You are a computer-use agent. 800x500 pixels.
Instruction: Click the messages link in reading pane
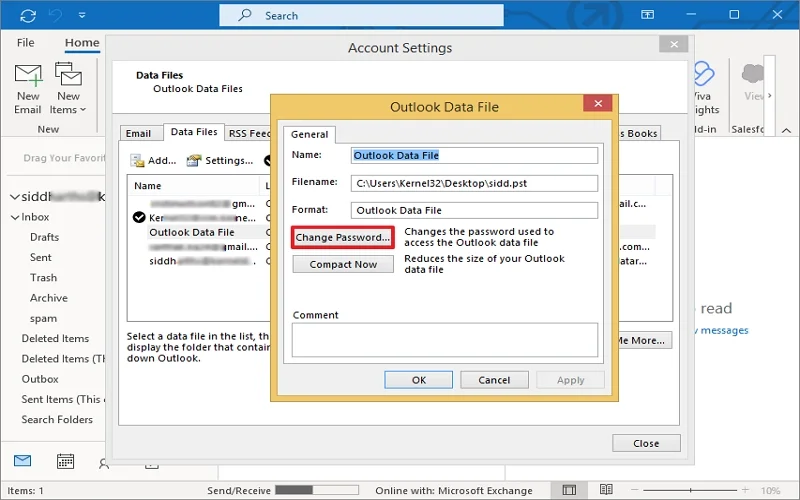coord(723,331)
